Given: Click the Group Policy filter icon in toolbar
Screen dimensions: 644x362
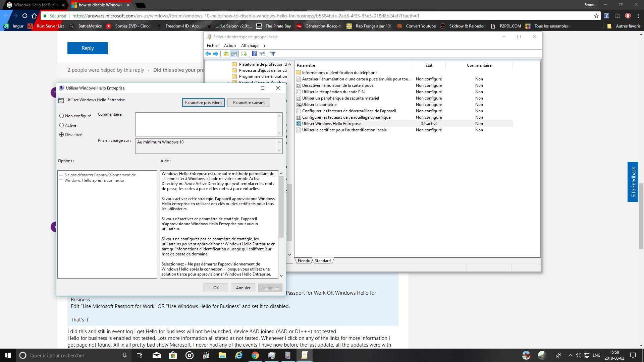Looking at the screenshot, I should 274,54.
